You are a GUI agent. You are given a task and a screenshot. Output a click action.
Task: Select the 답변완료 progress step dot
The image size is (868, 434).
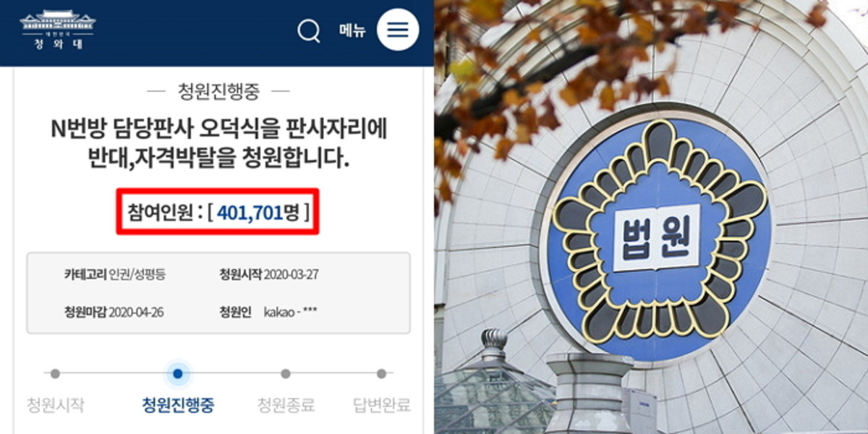381,374
